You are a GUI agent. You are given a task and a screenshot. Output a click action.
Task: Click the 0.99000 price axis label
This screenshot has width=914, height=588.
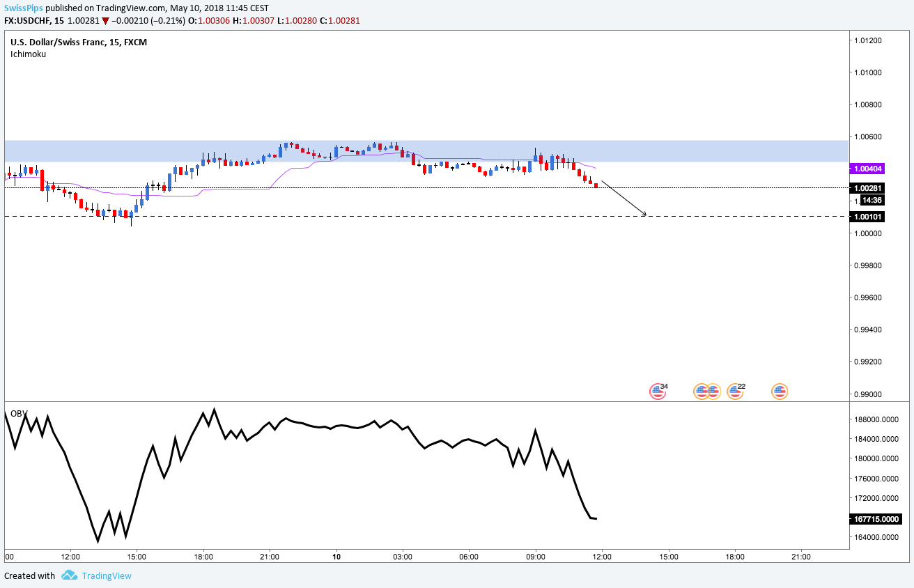(868, 394)
